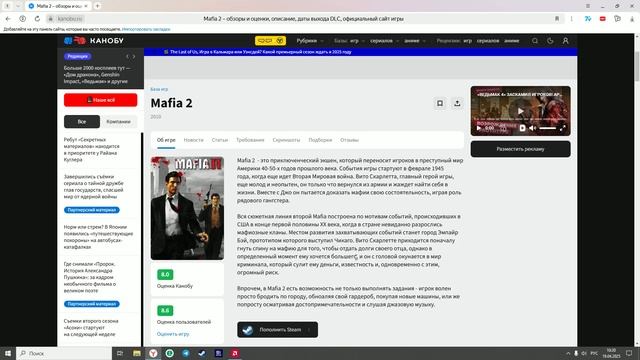
Task: Open news about Секретных материалов reboot
Action: [91, 149]
